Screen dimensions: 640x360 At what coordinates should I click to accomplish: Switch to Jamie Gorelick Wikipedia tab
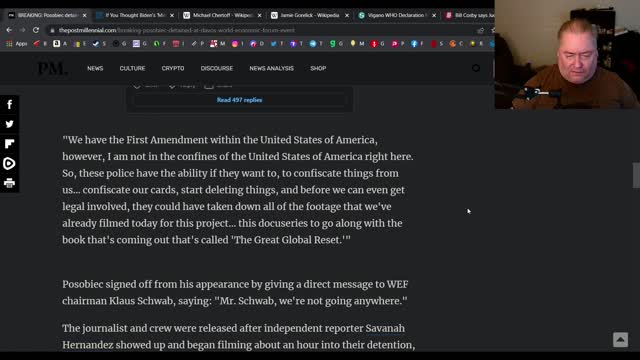tap(310, 16)
